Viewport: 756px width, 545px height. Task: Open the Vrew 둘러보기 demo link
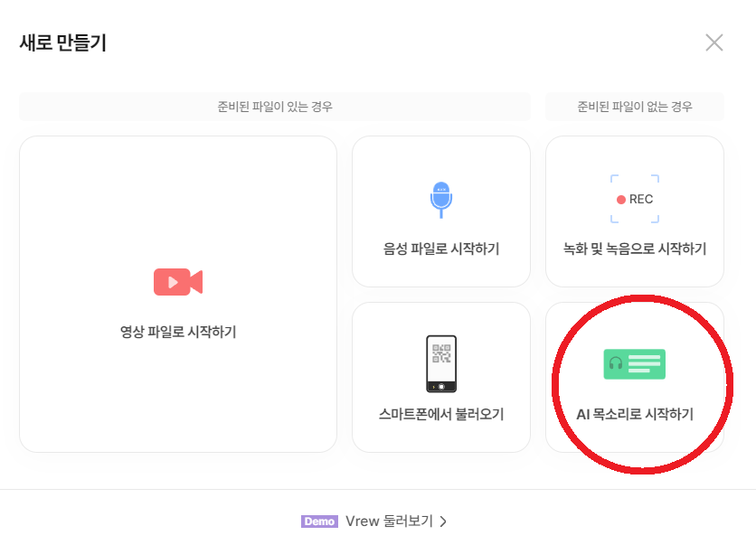point(389,521)
